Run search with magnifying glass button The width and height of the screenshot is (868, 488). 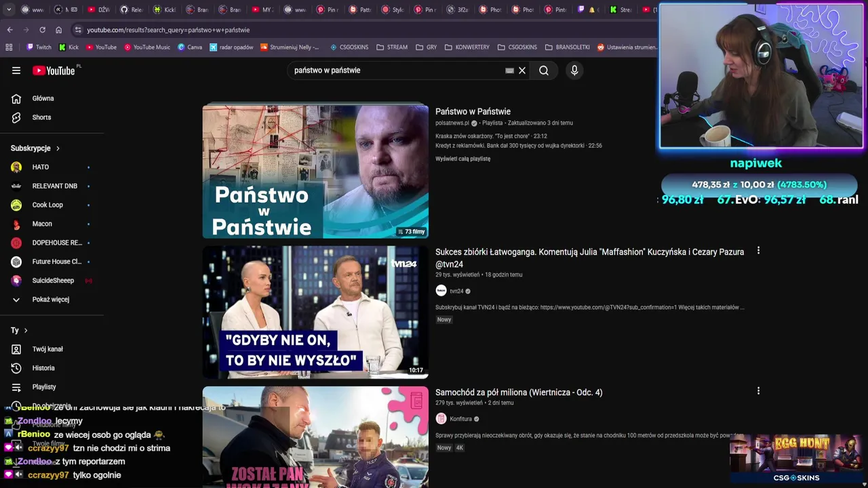pos(544,70)
